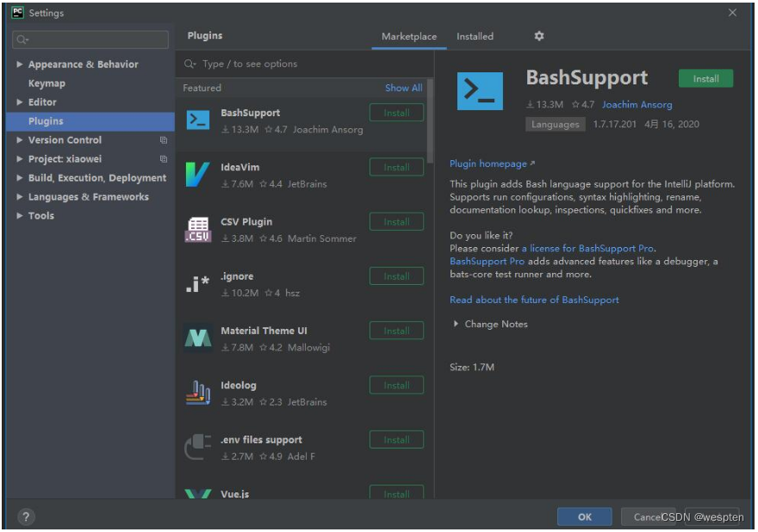Install the .ignore plugin
The image size is (758, 532).
click(x=396, y=276)
